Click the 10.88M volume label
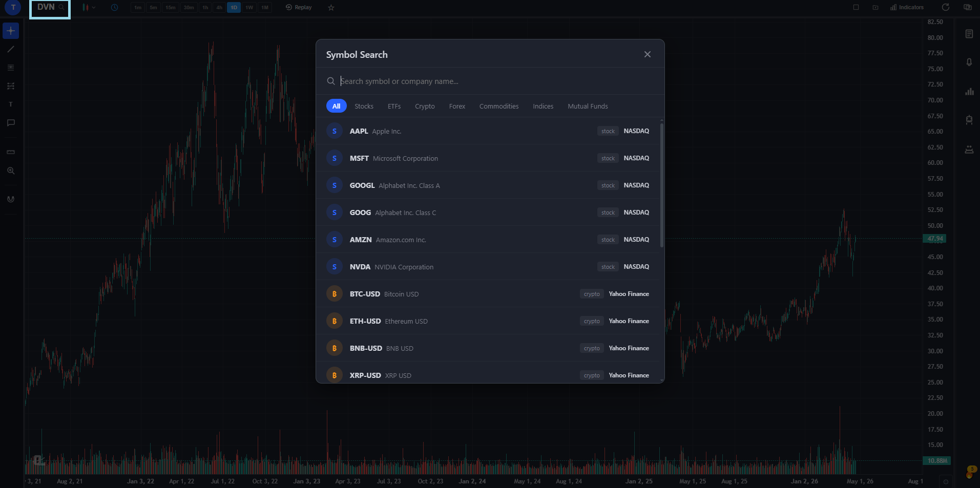 937,461
